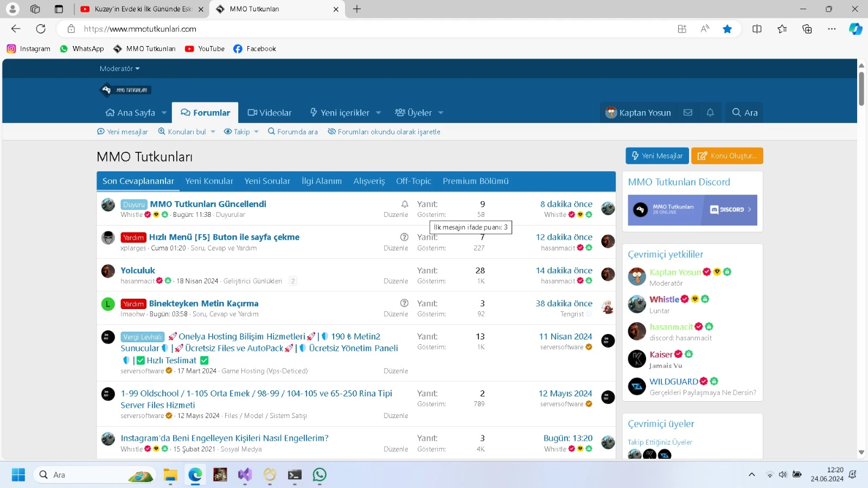Expand Yeni içerikler dropdown arrow
Image resolution: width=868 pixels, height=488 pixels.
tap(378, 113)
